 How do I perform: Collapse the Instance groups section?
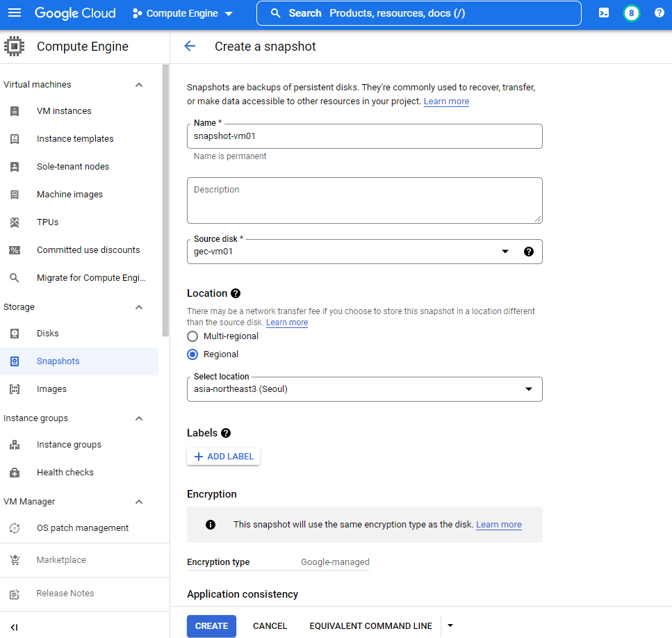point(139,418)
